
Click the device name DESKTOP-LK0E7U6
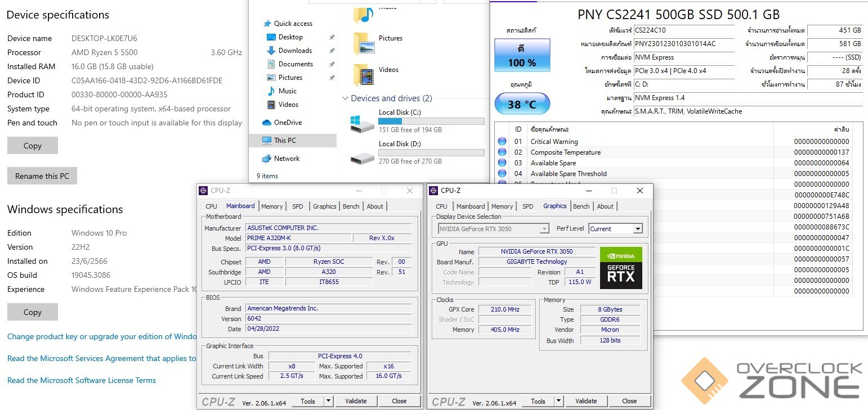104,38
